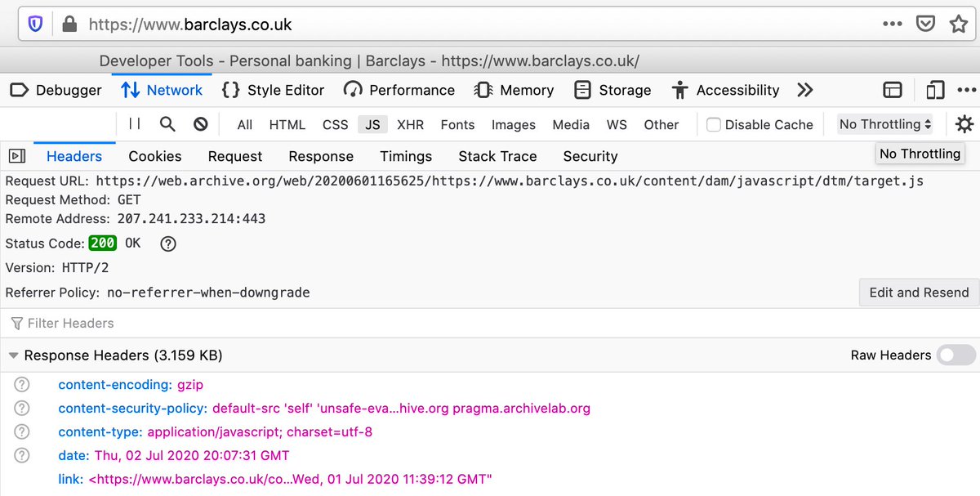Open the page actions three-dot menu
Image resolution: width=980 pixels, height=496 pixels.
[893, 24]
